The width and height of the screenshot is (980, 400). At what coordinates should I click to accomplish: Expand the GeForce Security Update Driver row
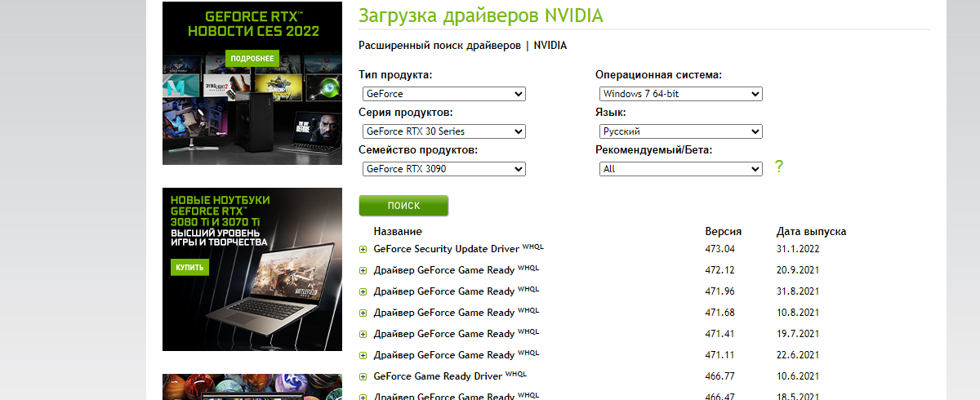click(x=363, y=249)
